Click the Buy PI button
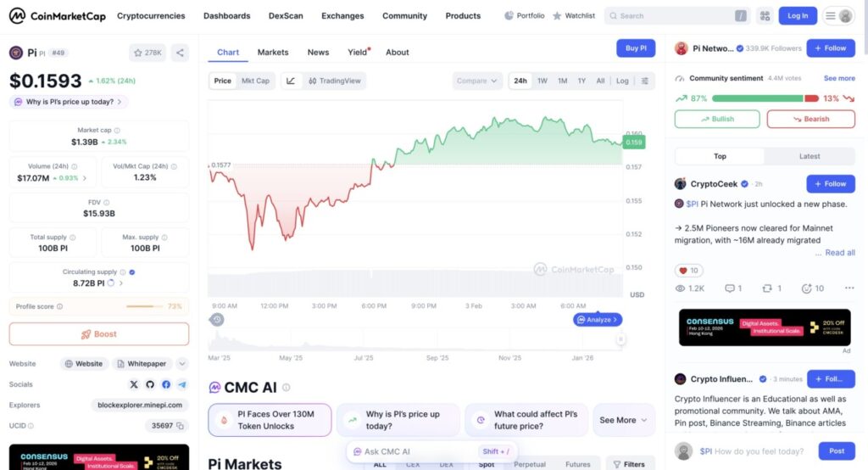 click(x=636, y=48)
